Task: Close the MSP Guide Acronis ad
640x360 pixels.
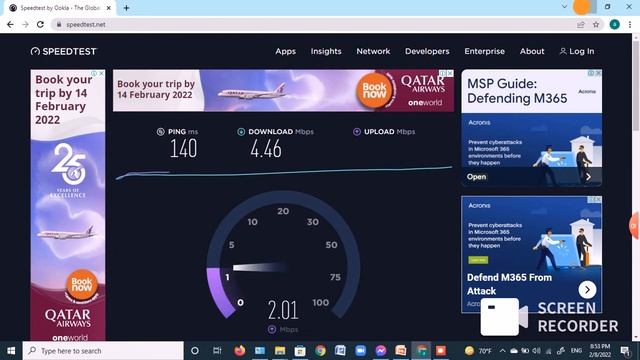Action: (x=598, y=73)
